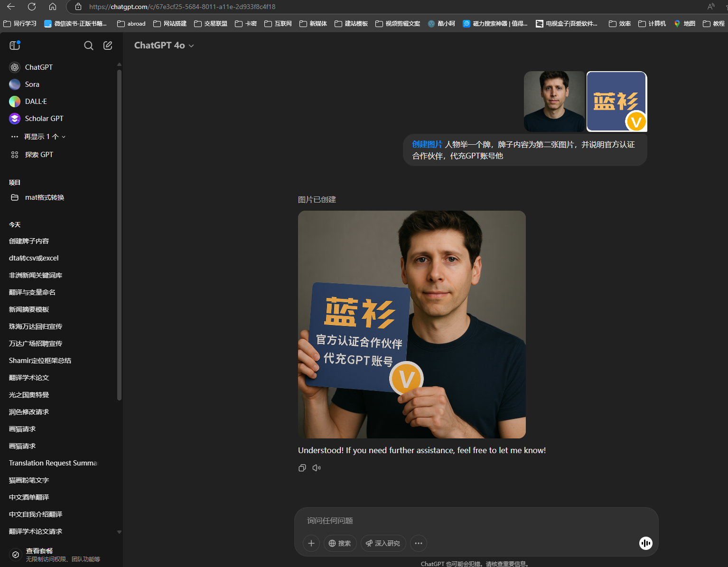Open 建站模板 bookmark folder
The width and height of the screenshot is (728, 567).
[x=351, y=24]
